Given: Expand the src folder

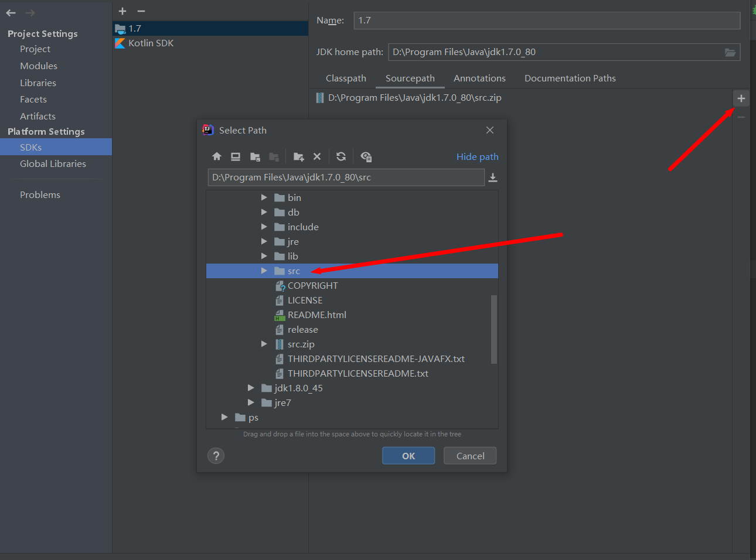Looking at the screenshot, I should tap(264, 271).
